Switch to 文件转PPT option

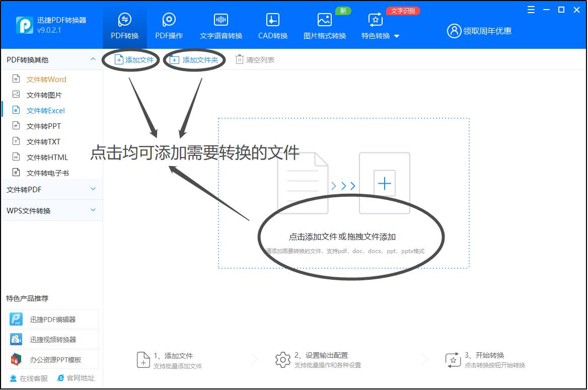point(44,126)
